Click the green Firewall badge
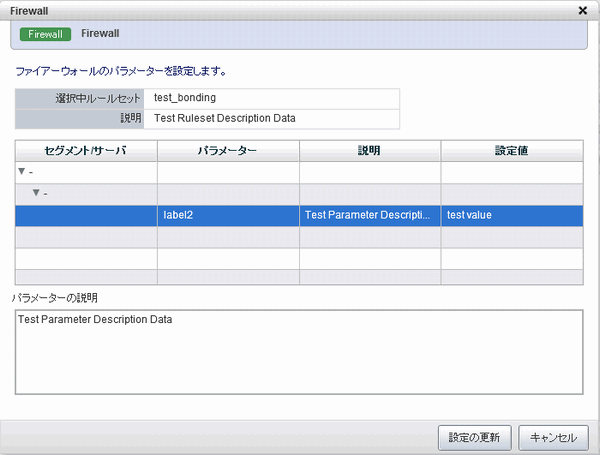The width and height of the screenshot is (600, 455). tap(45, 34)
